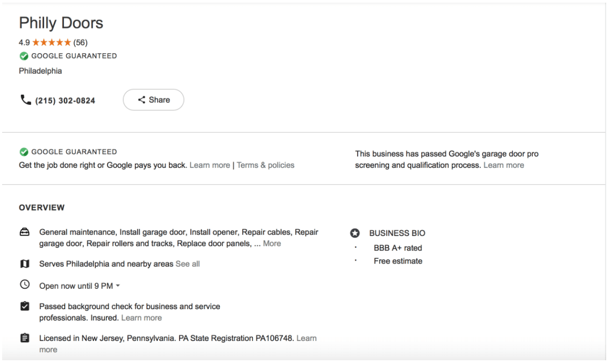Click the map icon beside service areas

click(25, 264)
